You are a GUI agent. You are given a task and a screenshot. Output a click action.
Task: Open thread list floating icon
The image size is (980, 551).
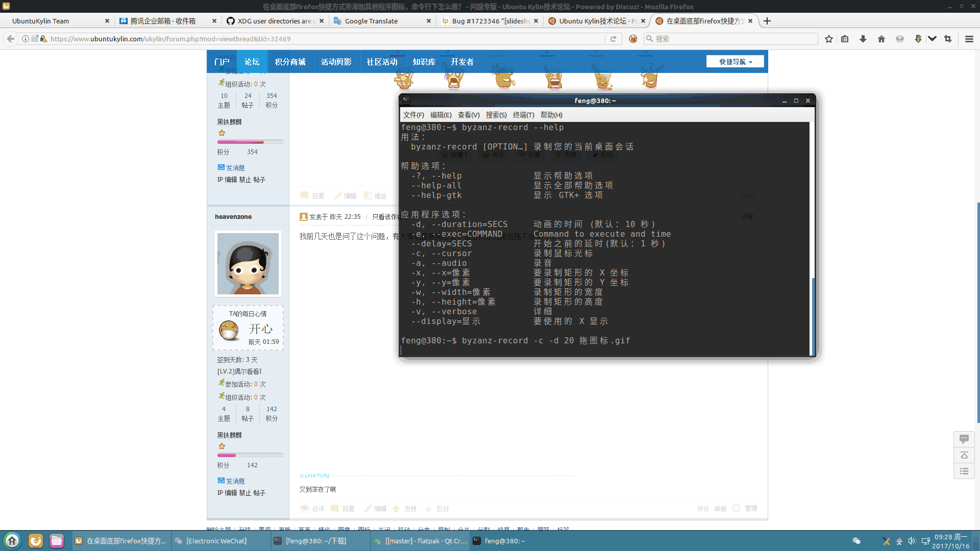964,471
